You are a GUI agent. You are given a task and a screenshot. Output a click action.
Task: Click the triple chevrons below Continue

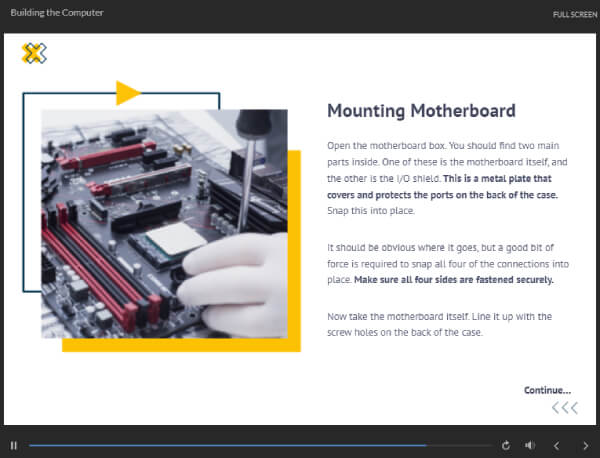[564, 408]
